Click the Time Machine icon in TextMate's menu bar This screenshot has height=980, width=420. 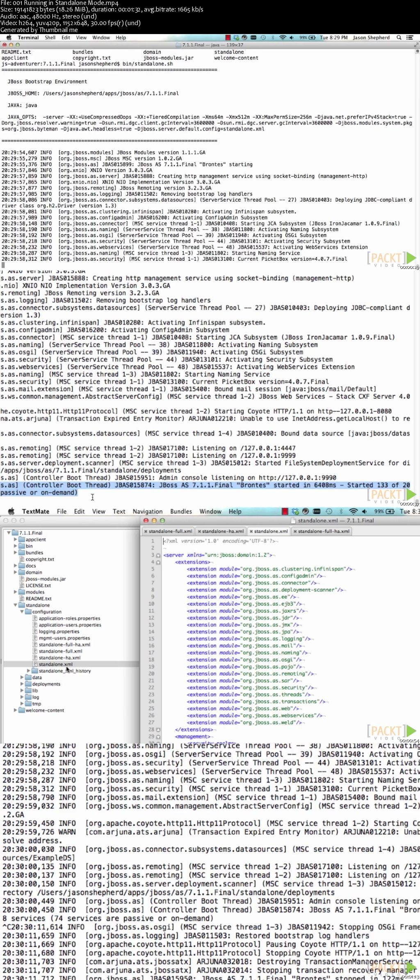[329, 511]
